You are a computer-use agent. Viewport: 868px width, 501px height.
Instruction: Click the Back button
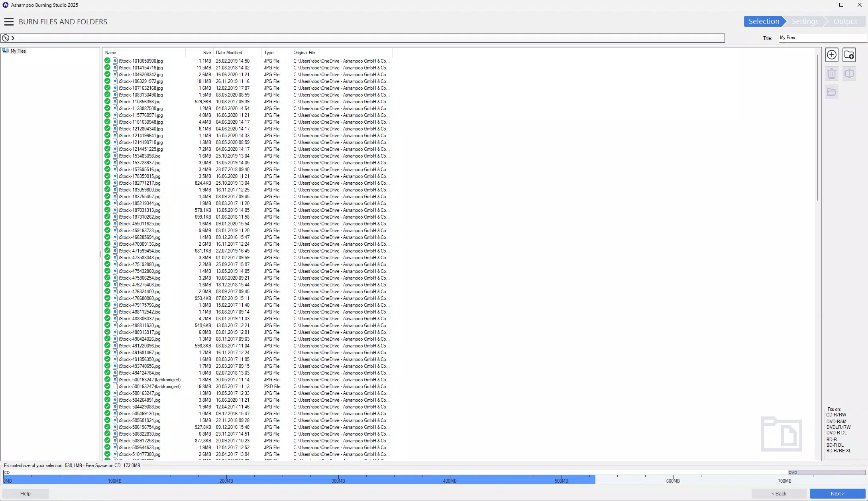pos(779,494)
